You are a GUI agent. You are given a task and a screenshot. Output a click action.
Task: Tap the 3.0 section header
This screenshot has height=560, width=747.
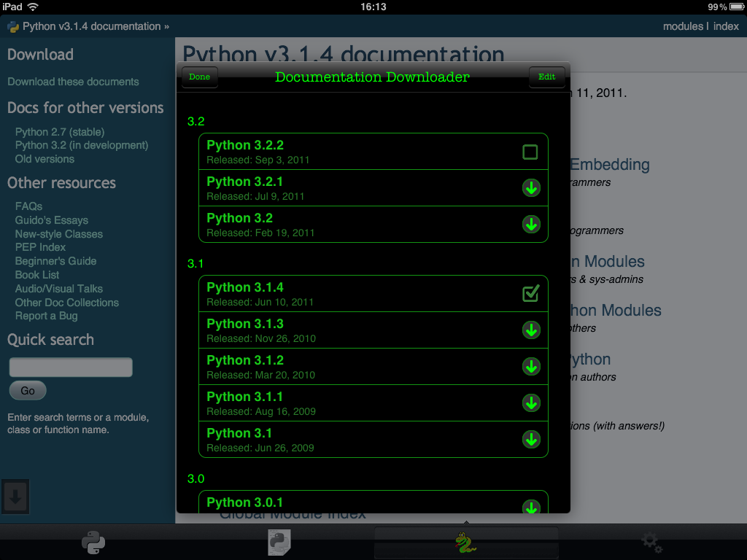click(196, 478)
